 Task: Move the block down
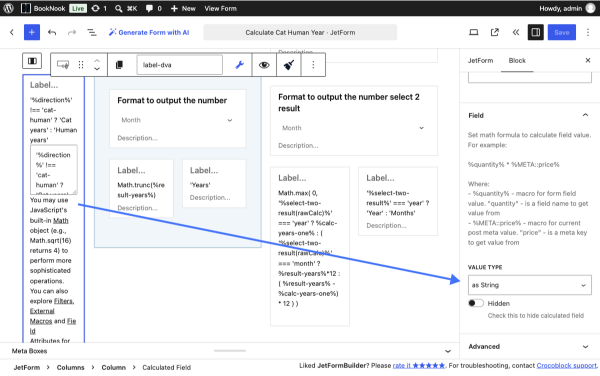coord(97,69)
